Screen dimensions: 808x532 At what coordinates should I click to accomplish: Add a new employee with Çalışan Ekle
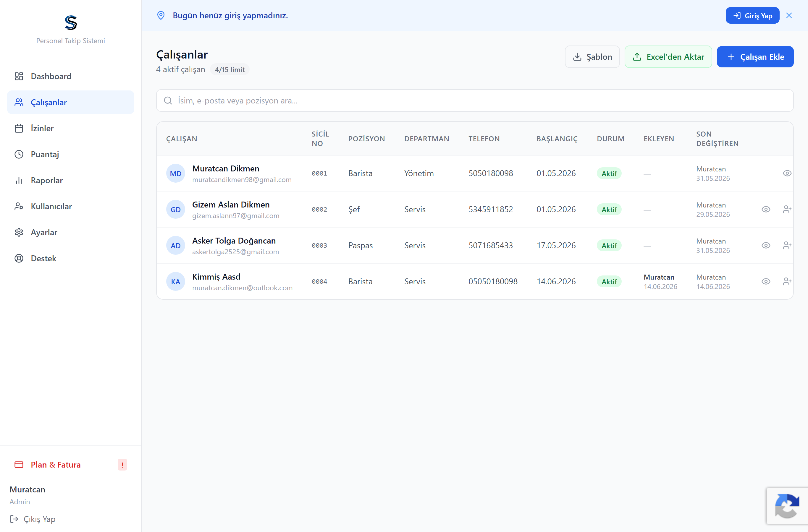click(755, 57)
